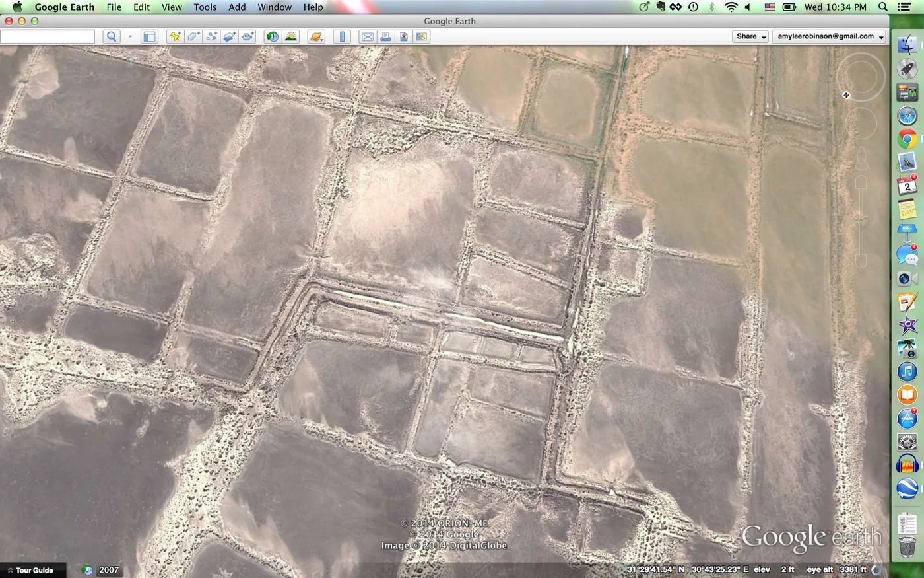This screenshot has height=578, width=924.
Task: Toggle sunlight across the landscape
Action: [291, 37]
